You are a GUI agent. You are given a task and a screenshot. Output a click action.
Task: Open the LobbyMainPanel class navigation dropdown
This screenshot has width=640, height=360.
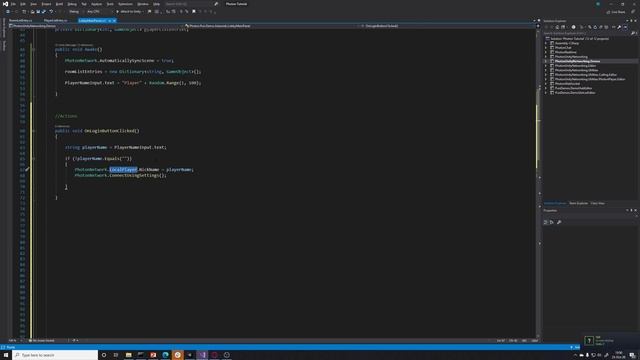pyautogui.click(x=271, y=26)
